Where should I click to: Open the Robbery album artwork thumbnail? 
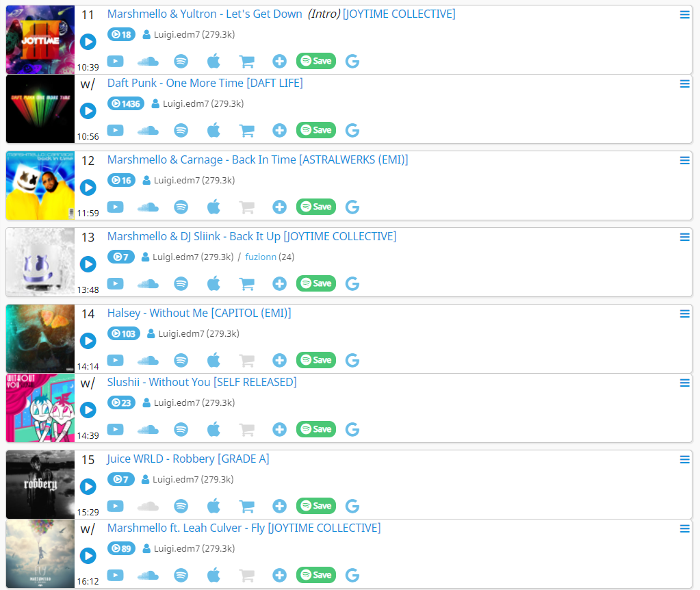point(40,485)
